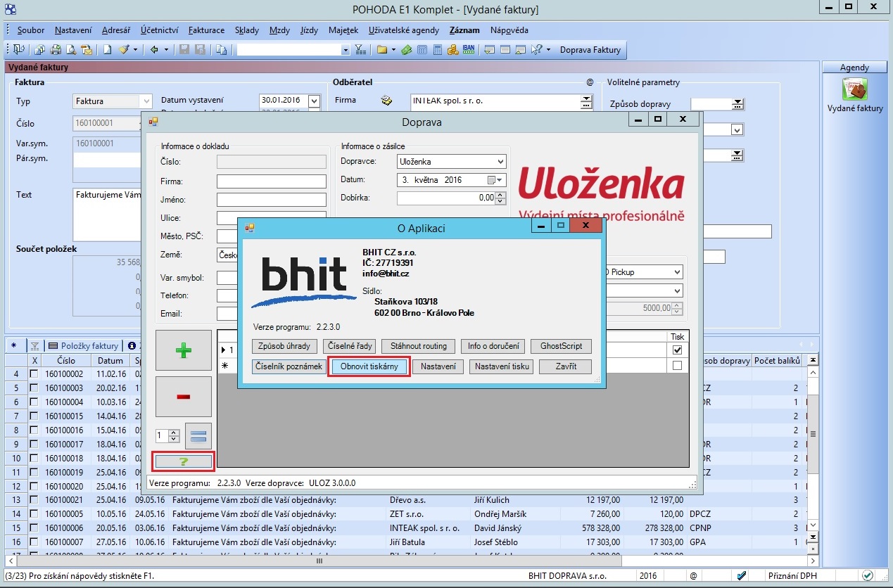Open the Typ dropdown showing Faktura
Image resolution: width=893 pixels, height=588 pixels.
click(146, 101)
